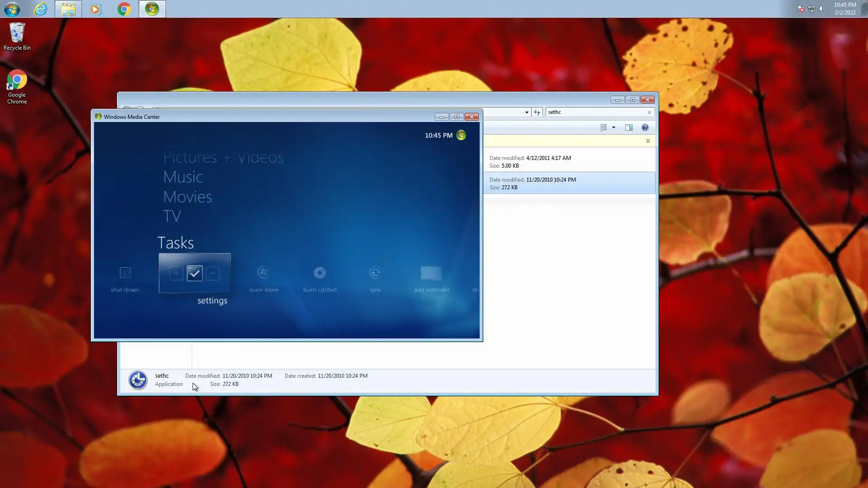The height and width of the screenshot is (488, 868).
Task: Toggle the preview pane button
Action: tap(628, 127)
